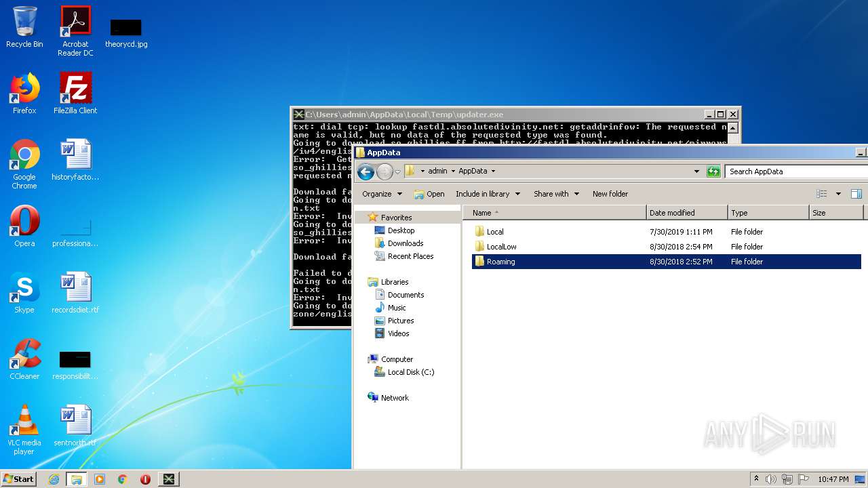The height and width of the screenshot is (488, 868).
Task: Expand AppData breadcrumb arrow
Action: pos(493,171)
